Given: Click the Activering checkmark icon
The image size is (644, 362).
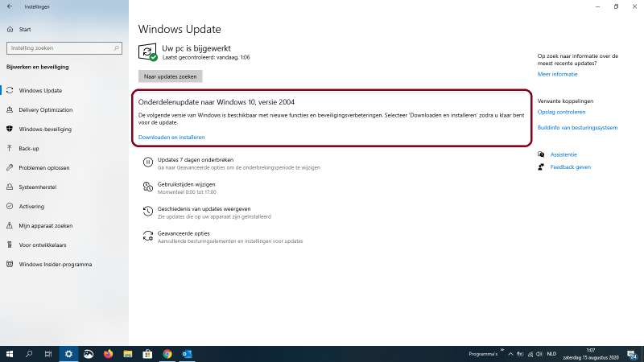Looking at the screenshot, I should pos(10,206).
